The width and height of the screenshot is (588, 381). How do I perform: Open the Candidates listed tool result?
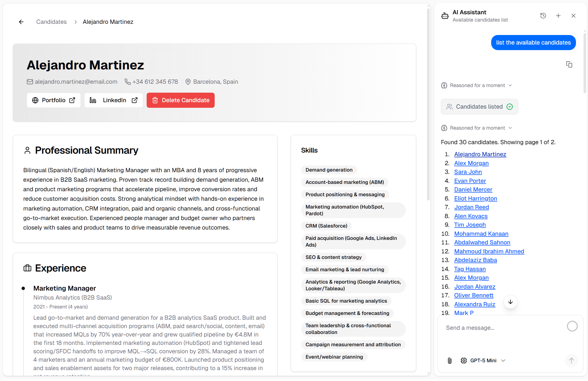pyautogui.click(x=479, y=107)
